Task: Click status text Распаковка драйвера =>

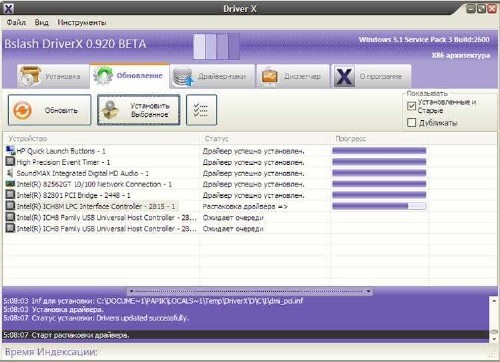Action: tap(245, 206)
